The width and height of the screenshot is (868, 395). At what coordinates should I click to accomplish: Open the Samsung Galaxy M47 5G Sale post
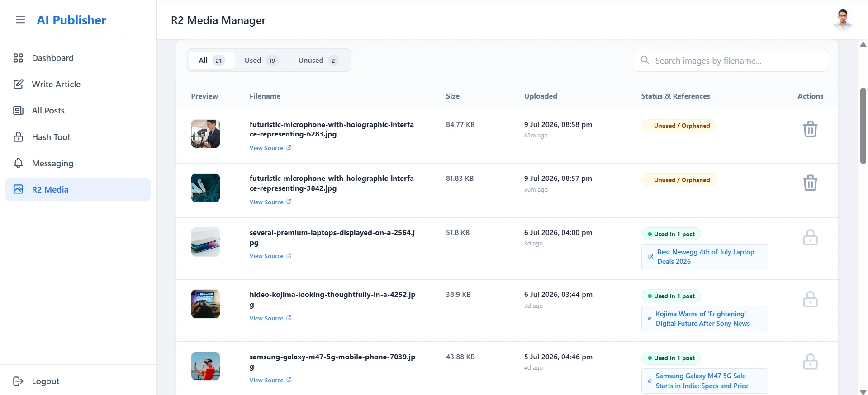point(705,381)
